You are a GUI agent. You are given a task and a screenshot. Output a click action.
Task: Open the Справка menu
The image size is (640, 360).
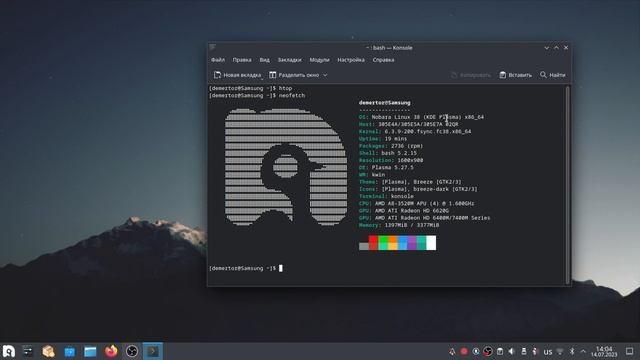383,60
